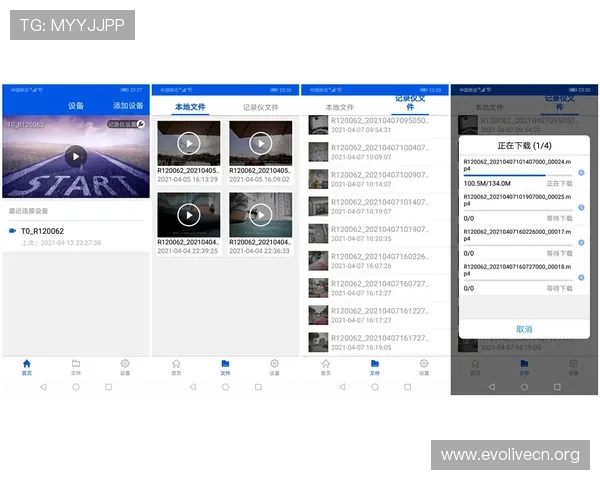The height and width of the screenshot is (480, 600).
Task: Tap active 文件 icon on video grid screen
Action: click(225, 367)
